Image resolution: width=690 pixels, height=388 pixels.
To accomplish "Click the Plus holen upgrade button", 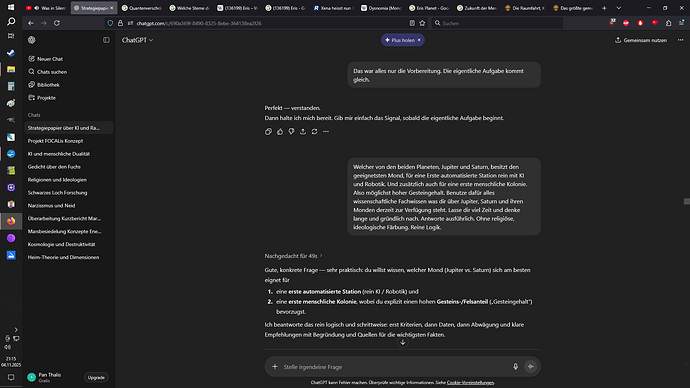I will click(x=400, y=40).
